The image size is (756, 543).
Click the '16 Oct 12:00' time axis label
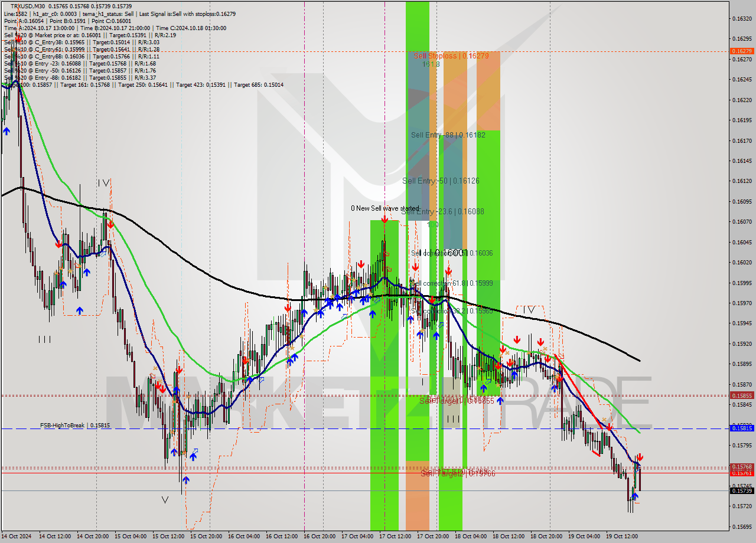(x=281, y=537)
